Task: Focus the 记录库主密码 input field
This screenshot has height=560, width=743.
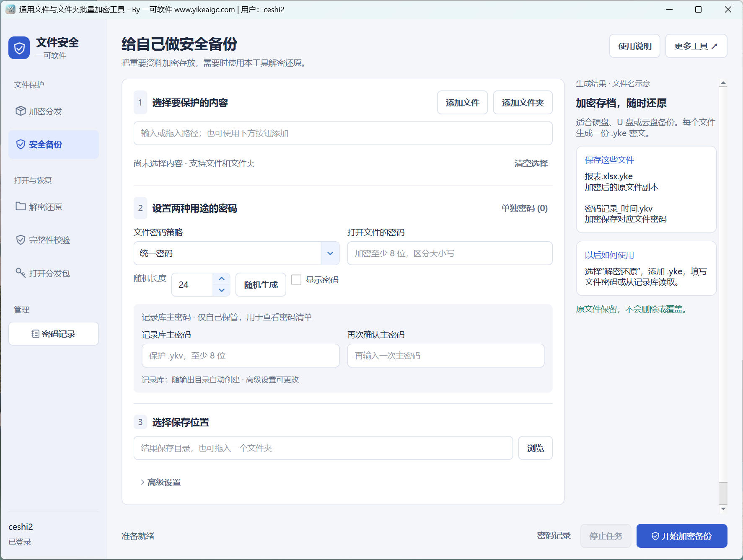Action: pos(241,356)
